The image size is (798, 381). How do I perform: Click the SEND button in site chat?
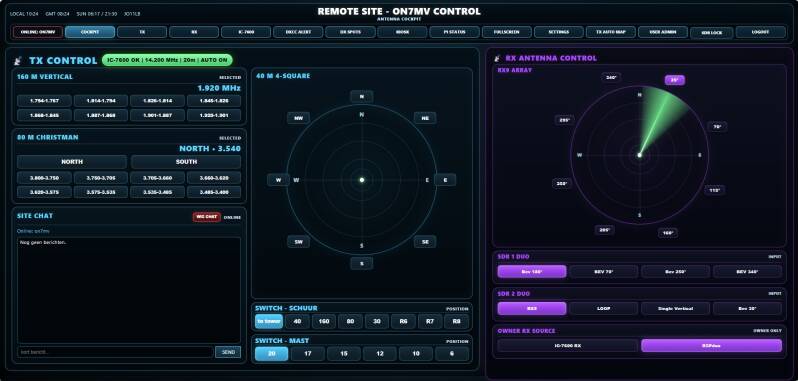(228, 352)
